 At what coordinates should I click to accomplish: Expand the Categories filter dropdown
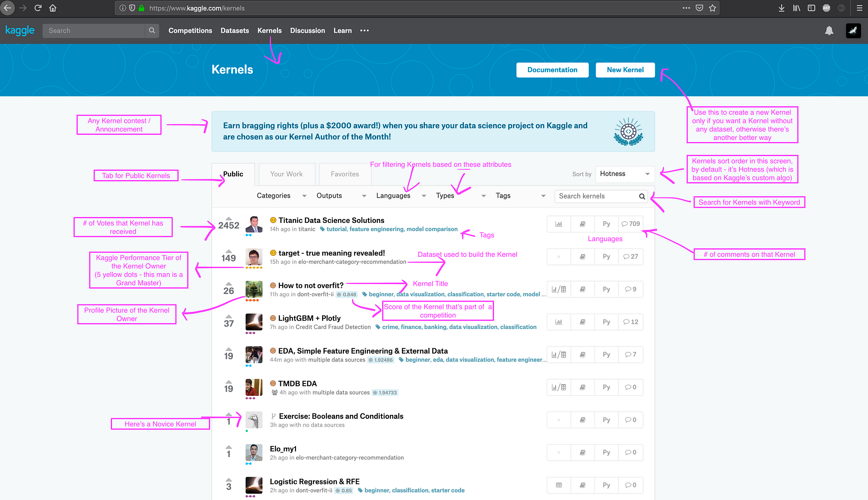tap(280, 196)
